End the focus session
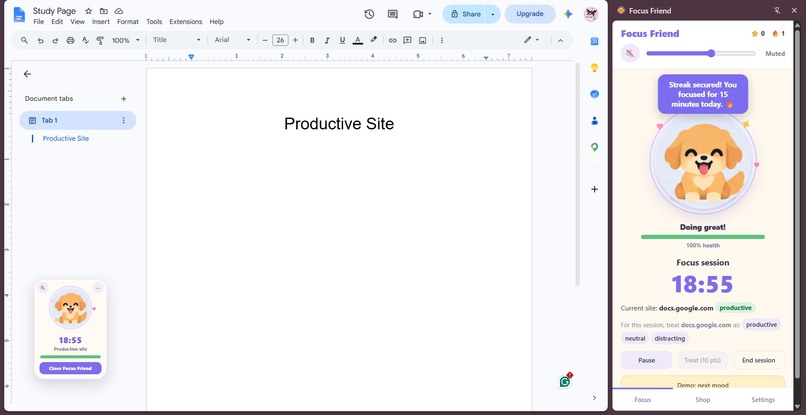Screen dimensions: 806x415 [758, 360]
